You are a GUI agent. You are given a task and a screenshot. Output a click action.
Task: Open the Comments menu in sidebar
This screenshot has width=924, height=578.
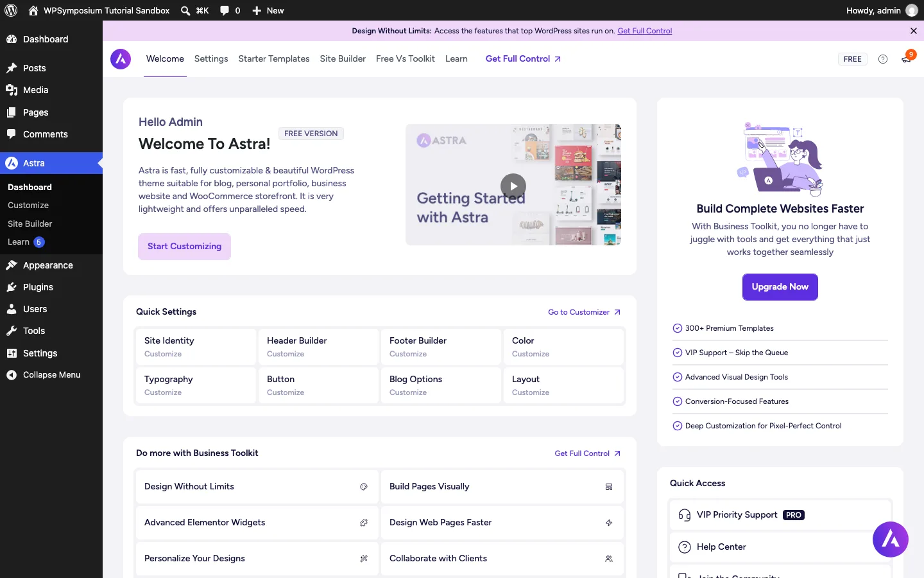[51, 134]
